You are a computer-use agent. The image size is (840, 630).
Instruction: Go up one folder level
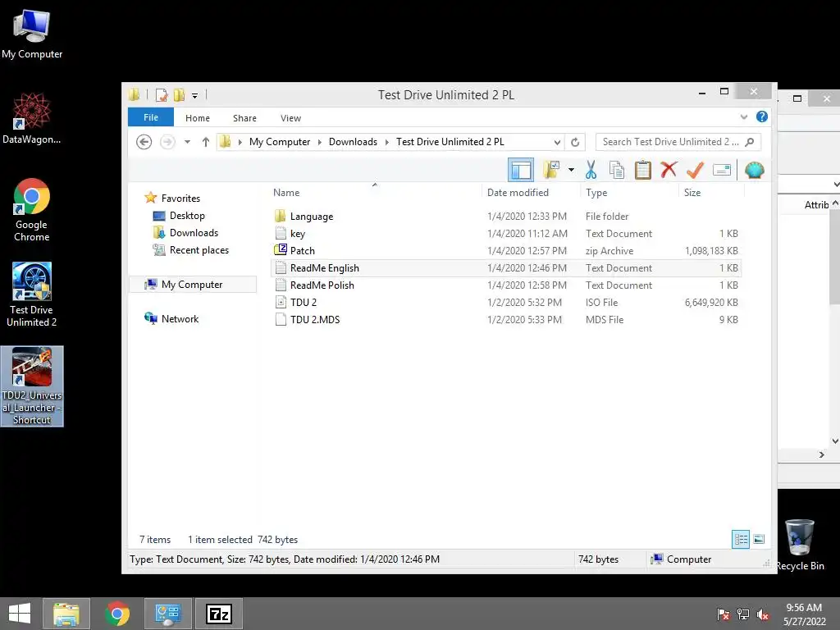pyautogui.click(x=205, y=142)
